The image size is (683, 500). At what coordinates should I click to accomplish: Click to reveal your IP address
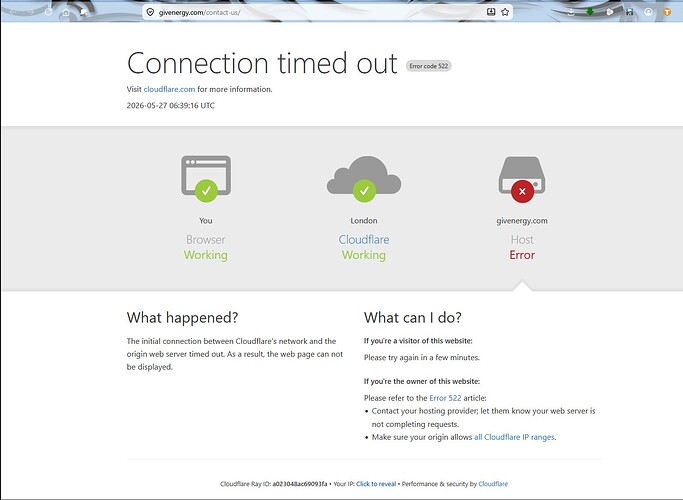click(376, 484)
